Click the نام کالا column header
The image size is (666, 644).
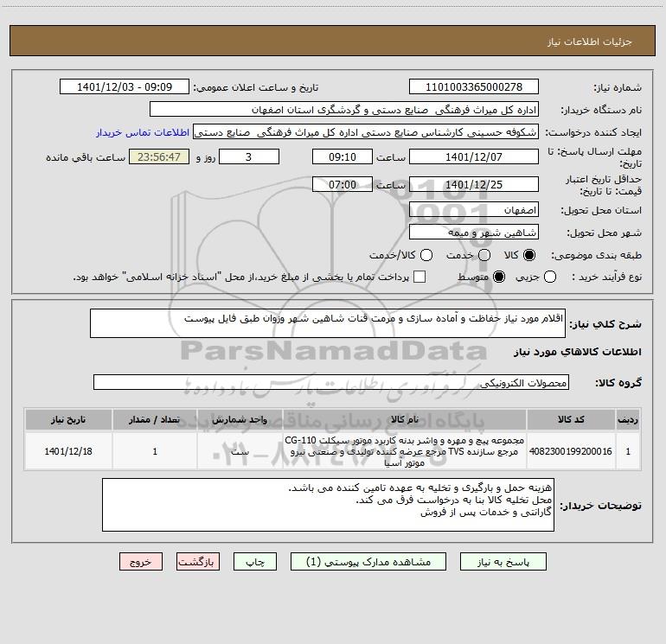pos(405,419)
